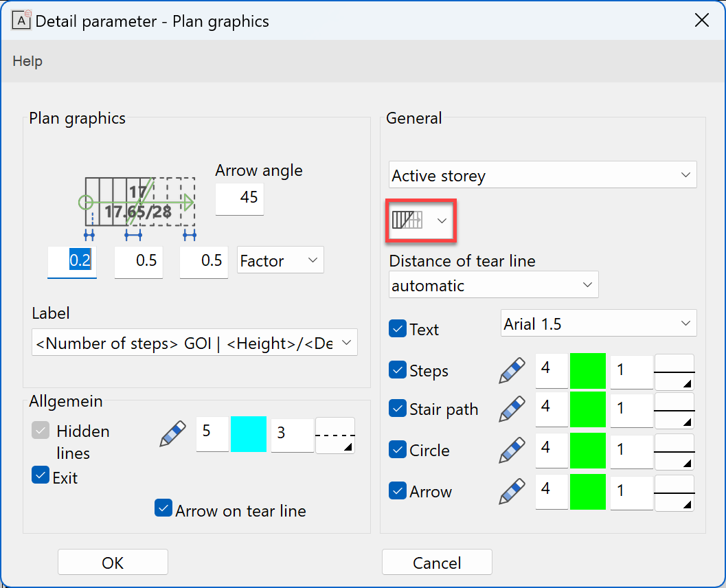Uncheck the Exit checkbox

click(x=41, y=475)
